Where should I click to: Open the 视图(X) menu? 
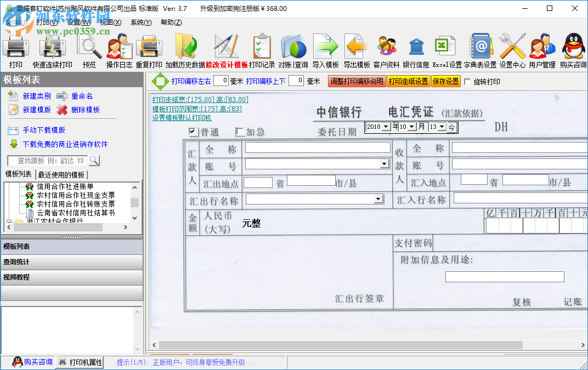(x=111, y=22)
